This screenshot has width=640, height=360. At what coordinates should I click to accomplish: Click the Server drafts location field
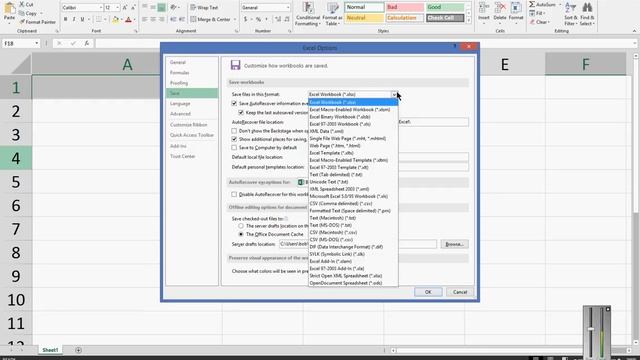click(x=358, y=244)
